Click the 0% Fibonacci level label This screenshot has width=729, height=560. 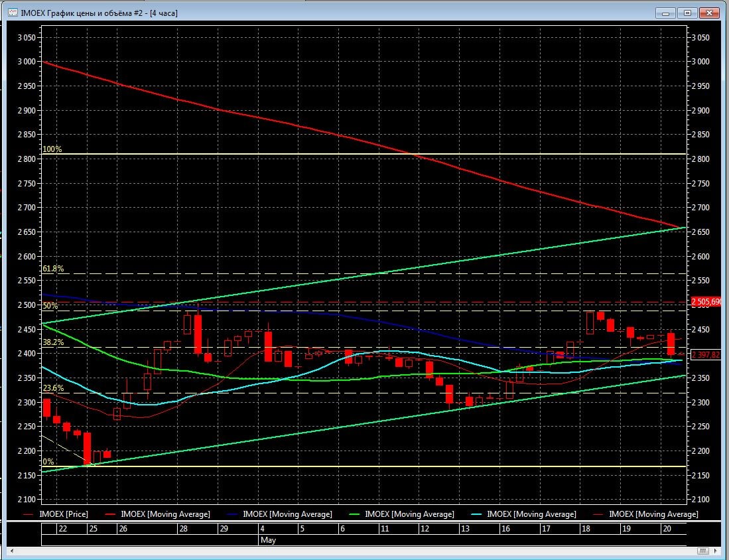48,462
